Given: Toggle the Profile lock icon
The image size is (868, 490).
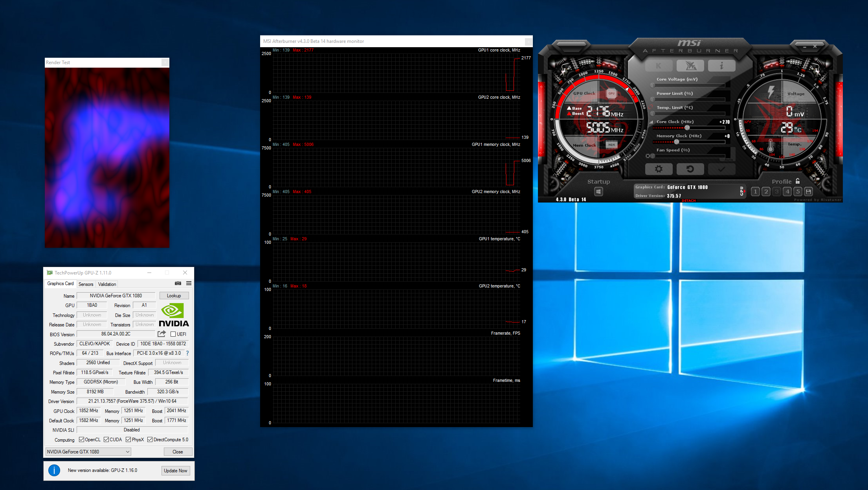Looking at the screenshot, I should point(798,181).
